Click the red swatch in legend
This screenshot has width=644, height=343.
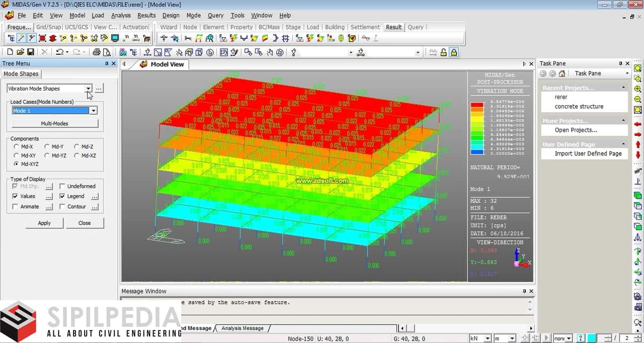[476, 106]
